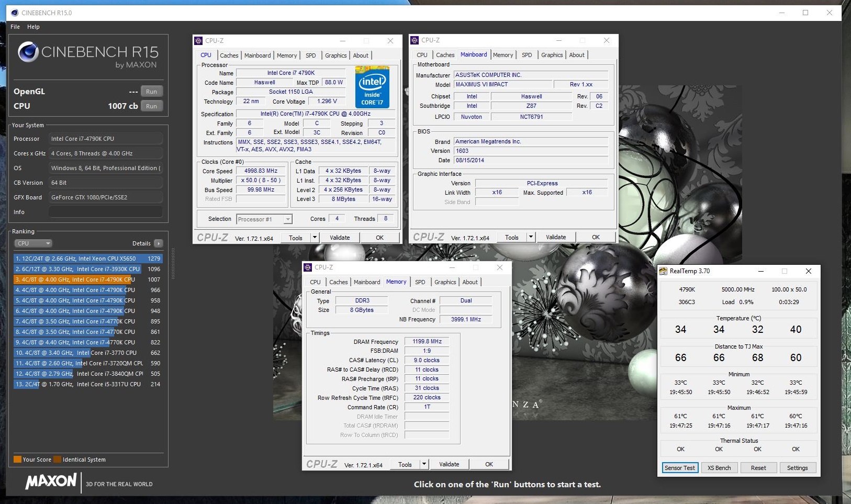Open the Help menu in Cinebench
851x504 pixels.
(33, 27)
